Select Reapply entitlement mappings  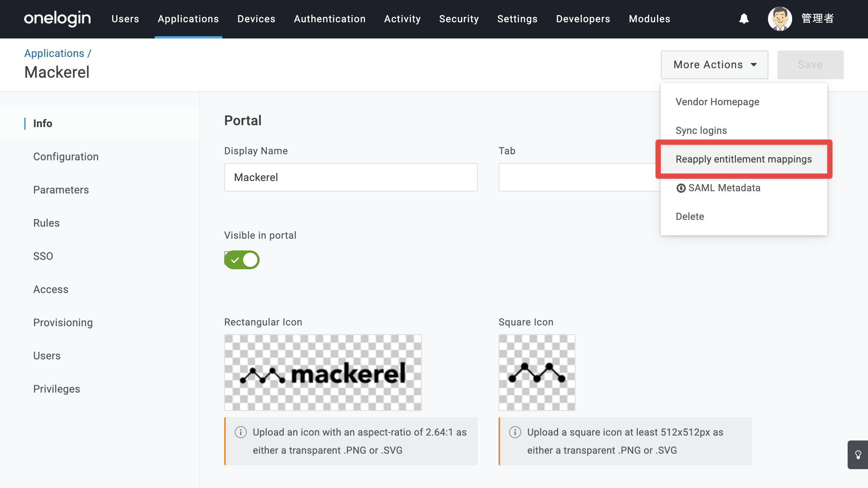[x=744, y=159]
